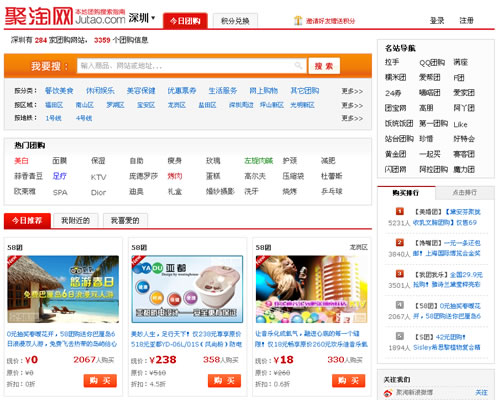Click hot keyword SPA
The height and width of the screenshot is (400, 500).
(x=60, y=192)
